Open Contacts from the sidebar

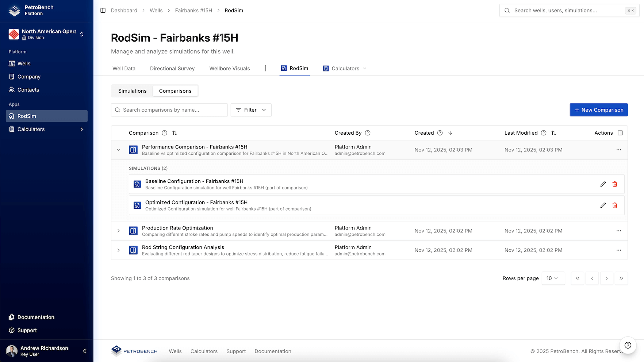point(28,90)
